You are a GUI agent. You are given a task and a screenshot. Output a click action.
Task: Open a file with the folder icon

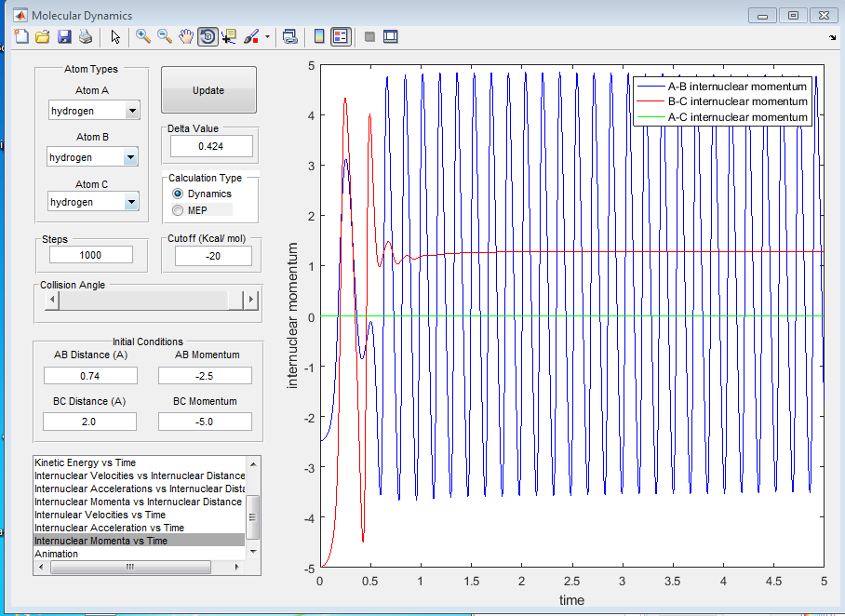pos(43,37)
